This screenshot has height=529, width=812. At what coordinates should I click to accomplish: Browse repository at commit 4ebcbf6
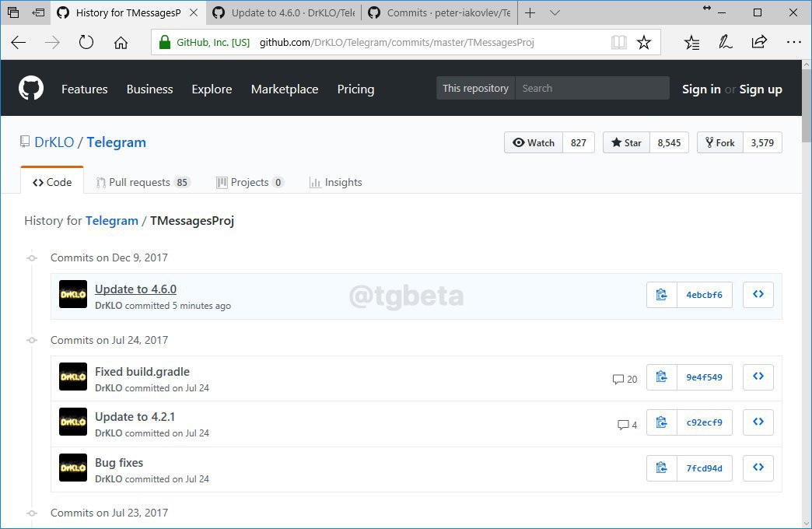tap(758, 295)
